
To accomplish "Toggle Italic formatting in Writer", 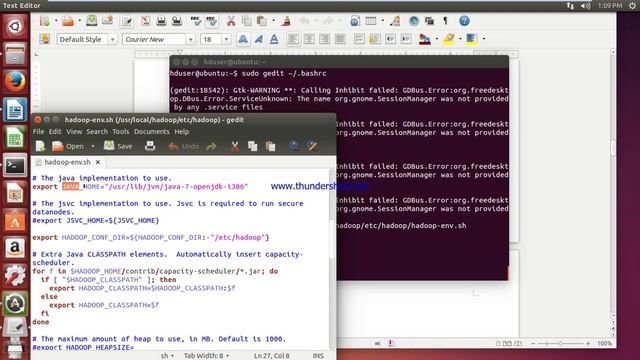I will click(x=258, y=39).
